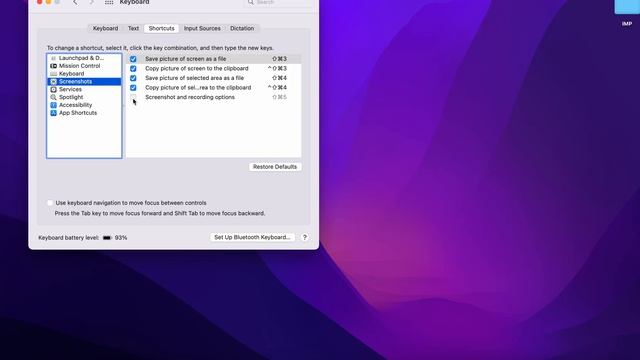The width and height of the screenshot is (640, 360).
Task: Uncheck Copy picture of screen to the clipboard
Action: (133, 69)
